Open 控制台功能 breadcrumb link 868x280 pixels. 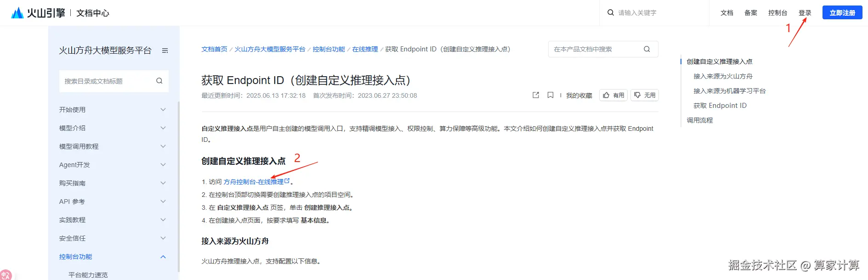pyautogui.click(x=329, y=49)
